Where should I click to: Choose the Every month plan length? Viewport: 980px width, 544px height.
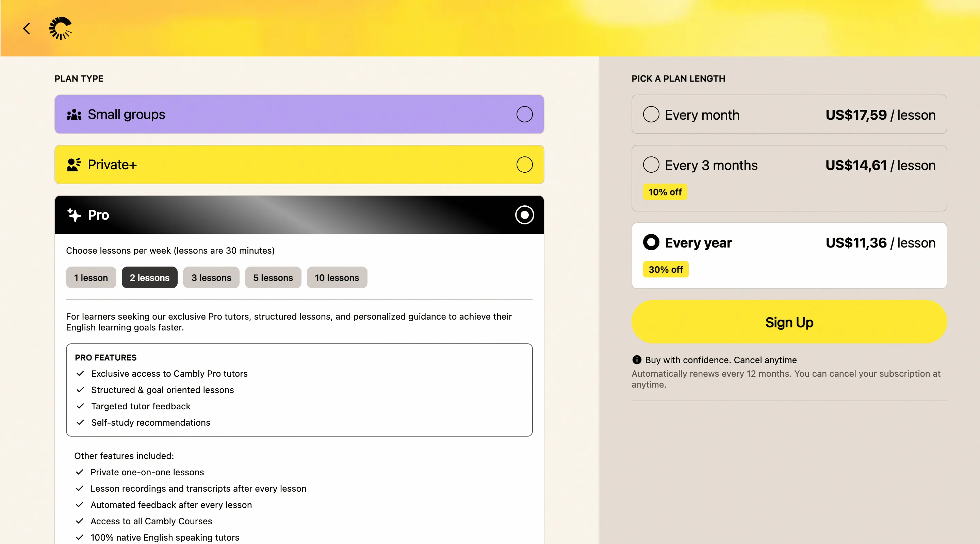point(789,115)
